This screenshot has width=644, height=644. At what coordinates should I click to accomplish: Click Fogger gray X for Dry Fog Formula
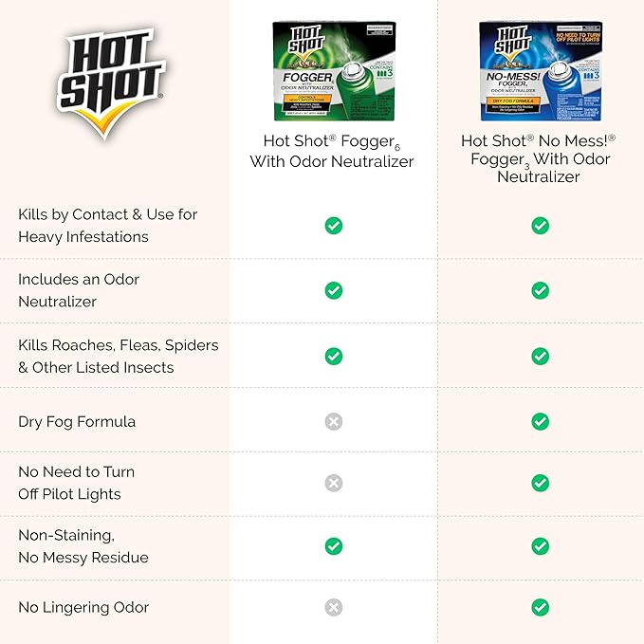click(x=334, y=421)
